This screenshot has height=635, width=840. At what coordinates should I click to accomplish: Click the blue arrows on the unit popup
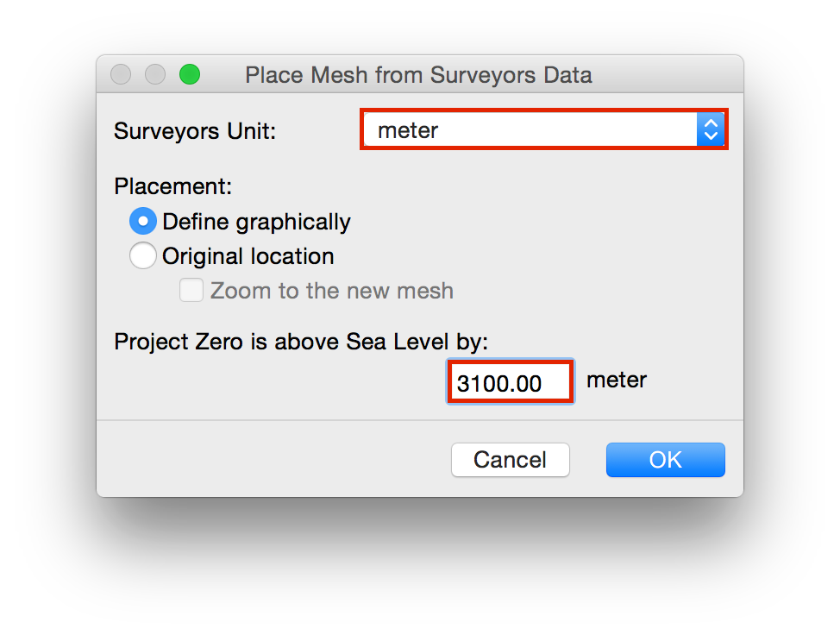(x=711, y=129)
